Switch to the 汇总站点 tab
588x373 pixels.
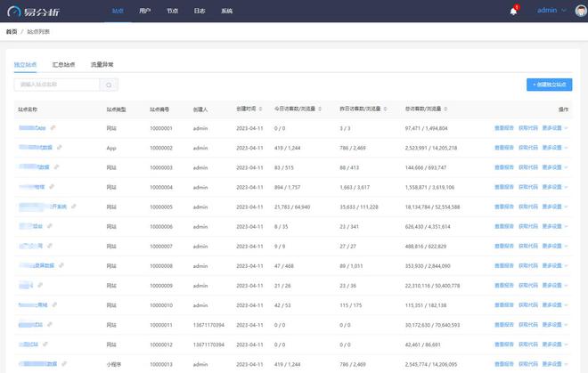point(63,65)
